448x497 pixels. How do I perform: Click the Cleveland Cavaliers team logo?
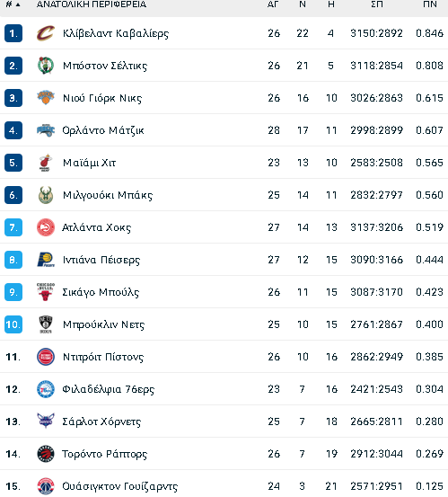coord(46,33)
